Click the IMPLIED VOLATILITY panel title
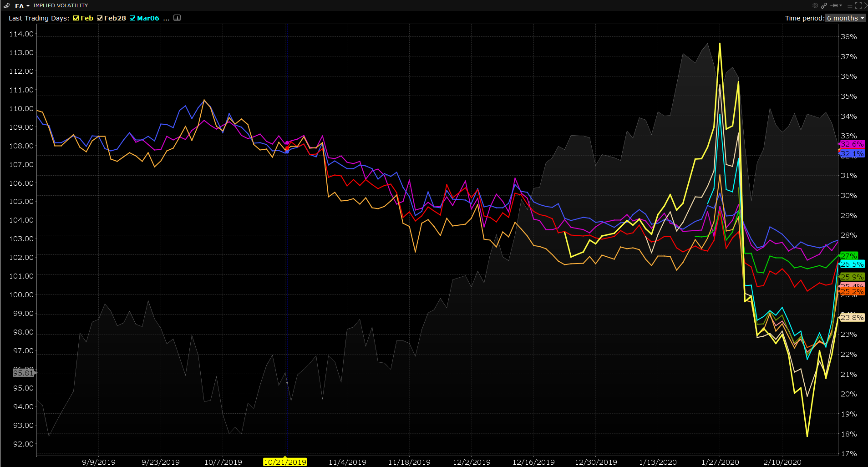Viewport: 868px width, 467px height. [x=61, y=5]
